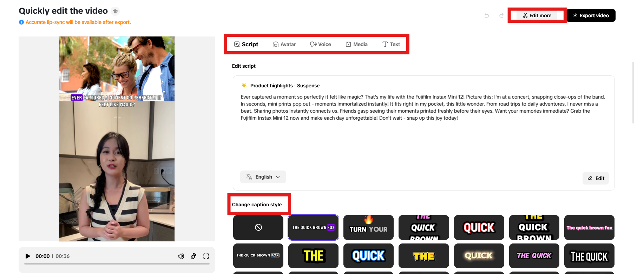Click the Edit more button

537,15
